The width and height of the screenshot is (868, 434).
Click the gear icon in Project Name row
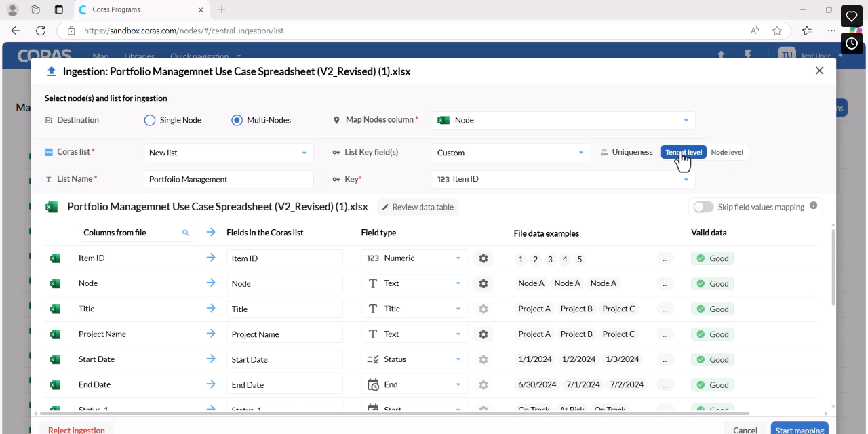pyautogui.click(x=483, y=334)
